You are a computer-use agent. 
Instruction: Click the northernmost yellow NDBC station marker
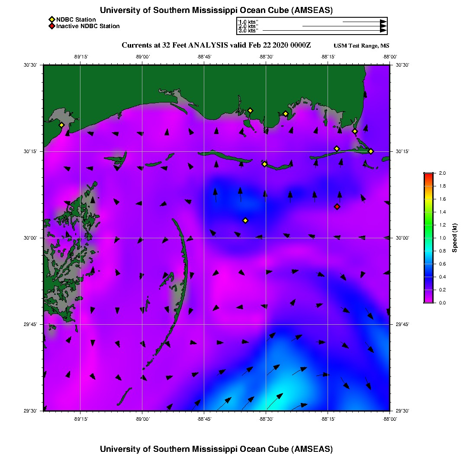pyautogui.click(x=250, y=110)
